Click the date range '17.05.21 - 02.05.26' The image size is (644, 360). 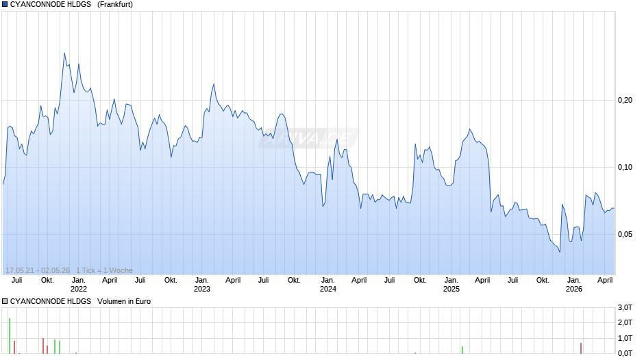tap(38, 270)
